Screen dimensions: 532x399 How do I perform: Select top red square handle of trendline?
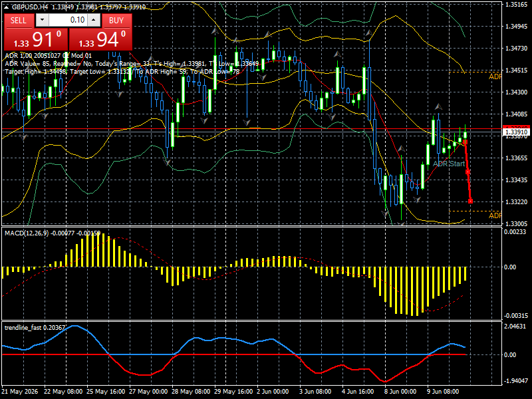tap(465, 142)
